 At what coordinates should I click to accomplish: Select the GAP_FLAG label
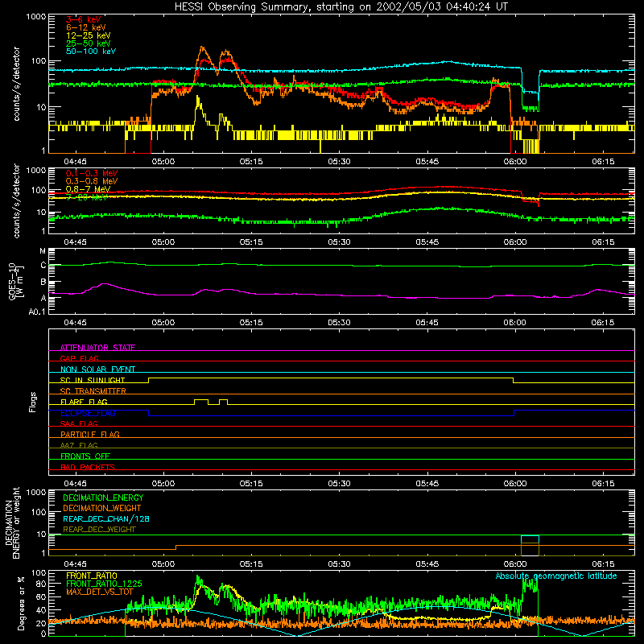79,358
